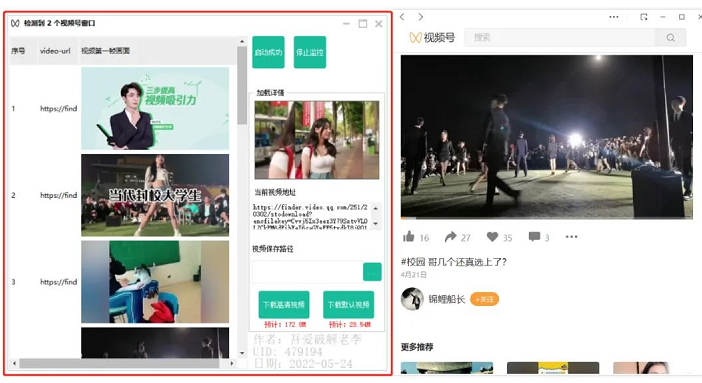
Task: Click the picture-in-picture window icon
Action: tap(644, 17)
